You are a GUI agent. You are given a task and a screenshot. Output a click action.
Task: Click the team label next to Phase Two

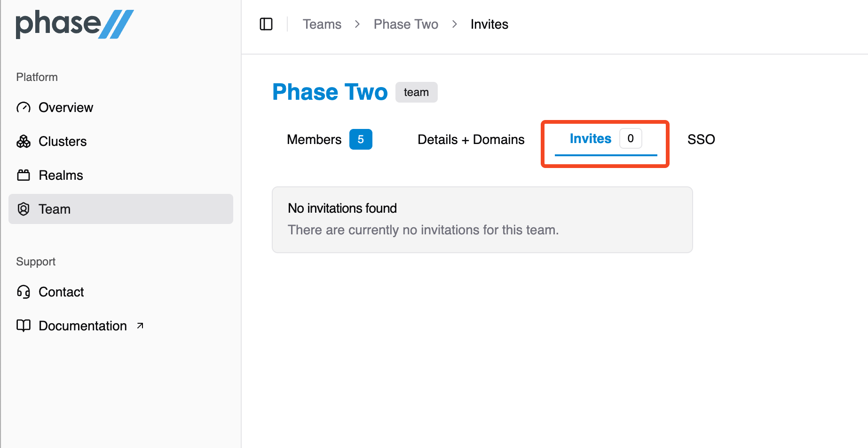pos(416,92)
